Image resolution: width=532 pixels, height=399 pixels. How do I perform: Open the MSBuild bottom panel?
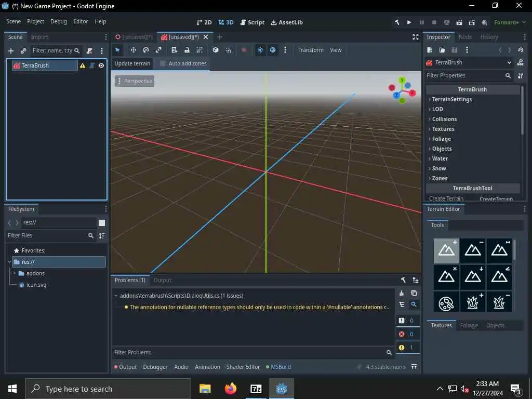pos(278,367)
